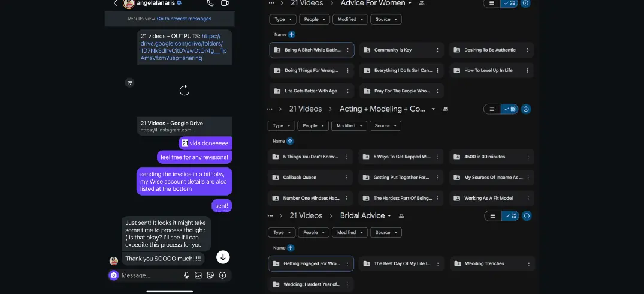
Task: Switch Advice For Women to grid layout
Action: point(509,3)
